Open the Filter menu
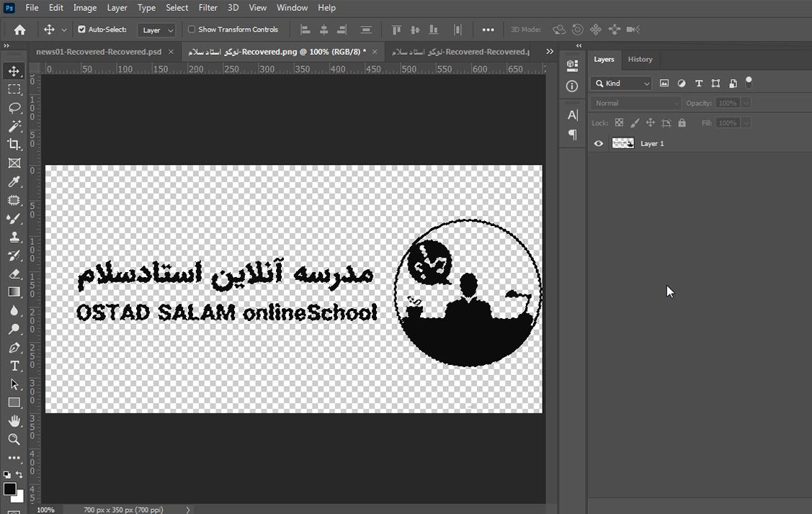 208,8
